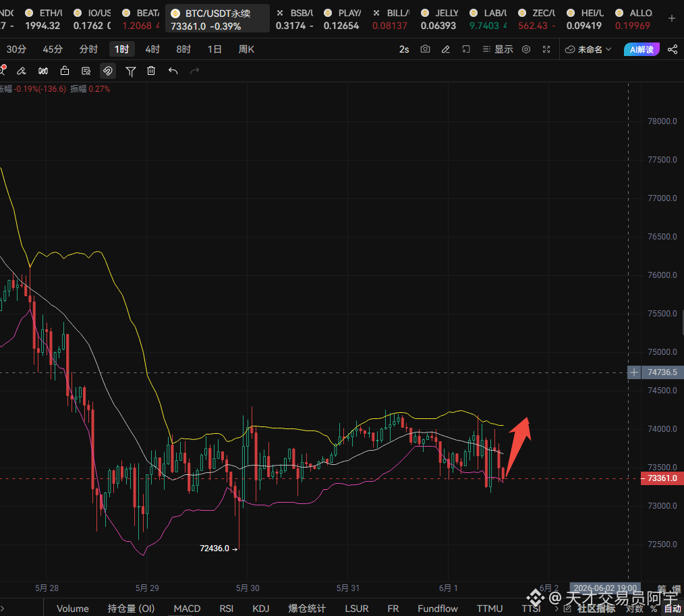Switch to the PLAY symbol tab

click(343, 19)
